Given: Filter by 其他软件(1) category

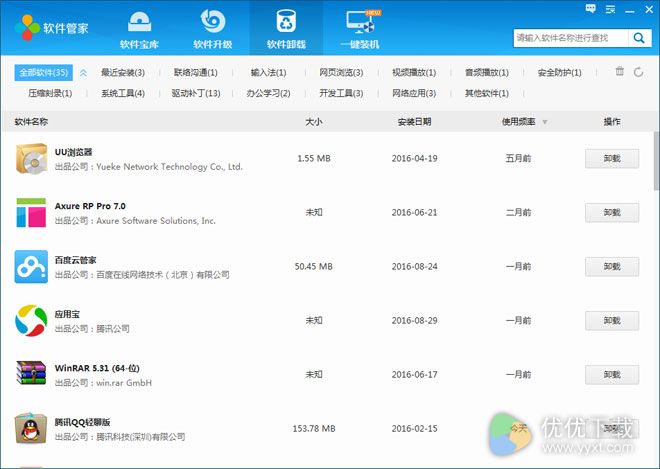Looking at the screenshot, I should coord(487,93).
